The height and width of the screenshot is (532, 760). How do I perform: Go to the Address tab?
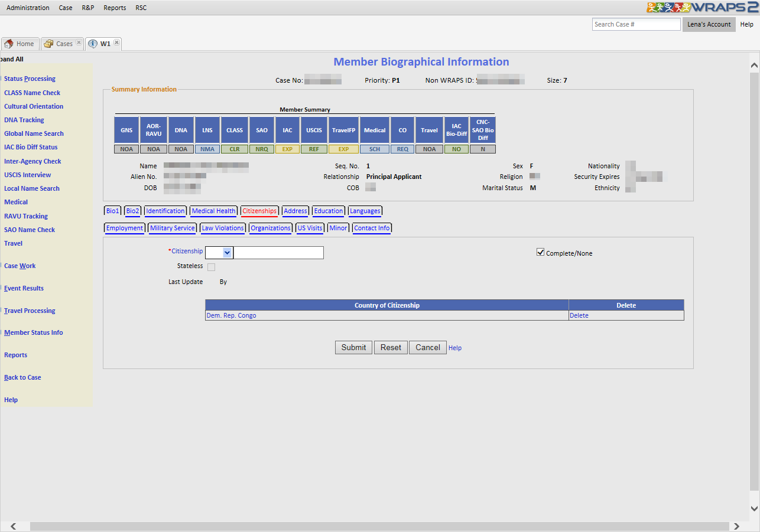tap(295, 211)
